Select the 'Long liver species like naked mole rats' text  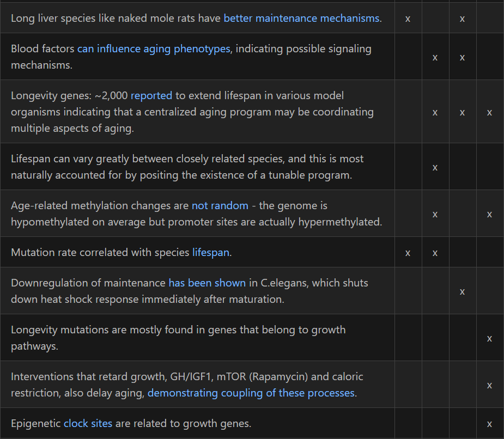coord(103,18)
